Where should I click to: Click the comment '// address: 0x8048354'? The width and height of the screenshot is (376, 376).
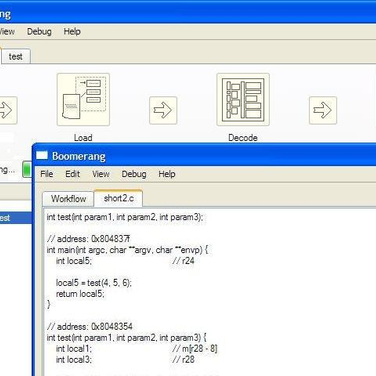[x=90, y=326]
